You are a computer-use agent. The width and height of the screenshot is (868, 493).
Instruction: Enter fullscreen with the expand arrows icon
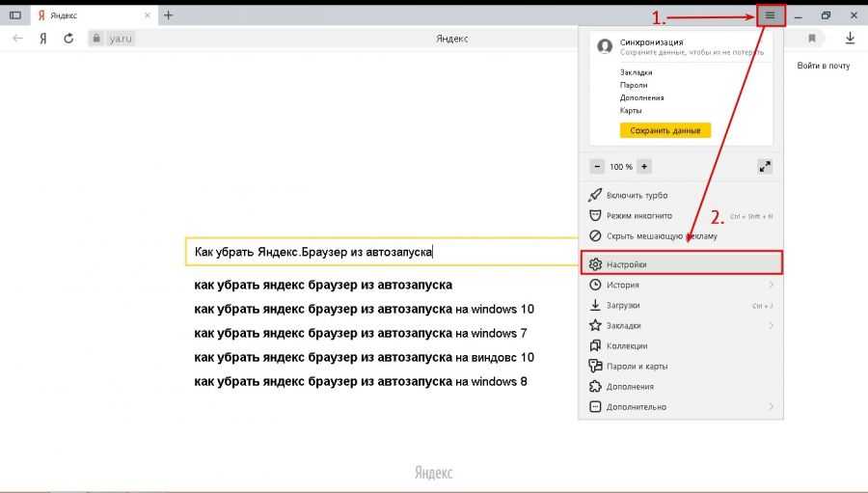[765, 167]
